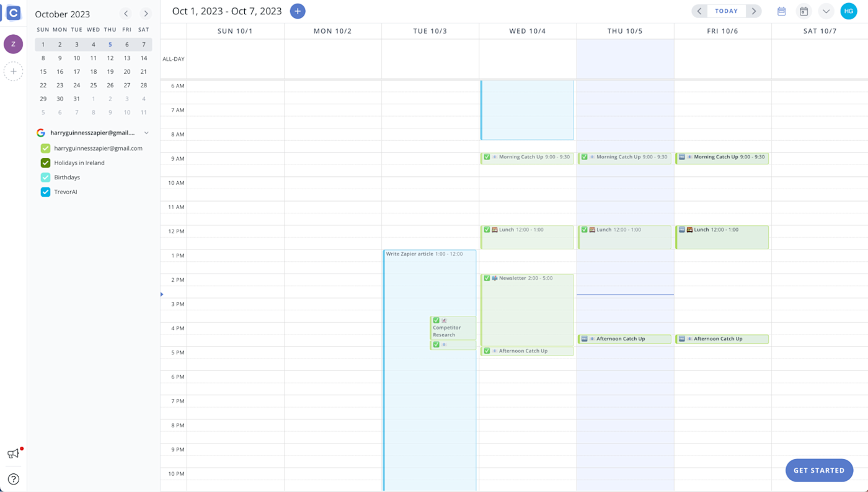Viewport: 868px width, 492px height.
Task: Open the purple Z workspace avatar
Action: [13, 44]
